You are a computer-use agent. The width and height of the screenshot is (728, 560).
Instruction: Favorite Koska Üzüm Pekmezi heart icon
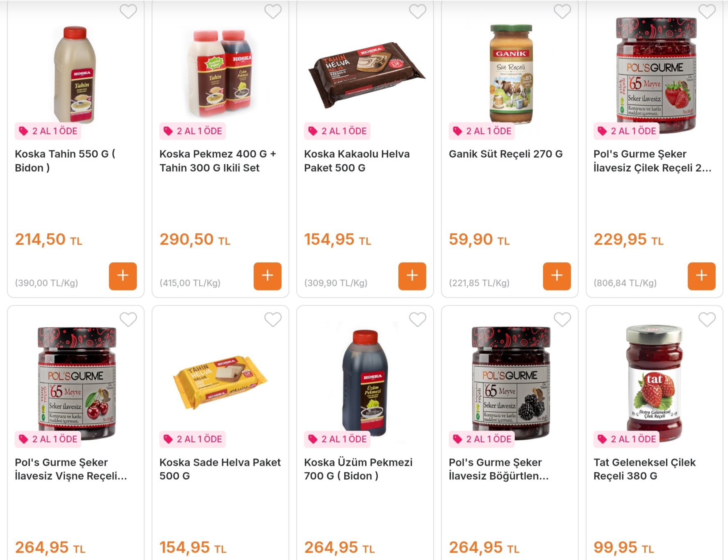click(x=418, y=319)
